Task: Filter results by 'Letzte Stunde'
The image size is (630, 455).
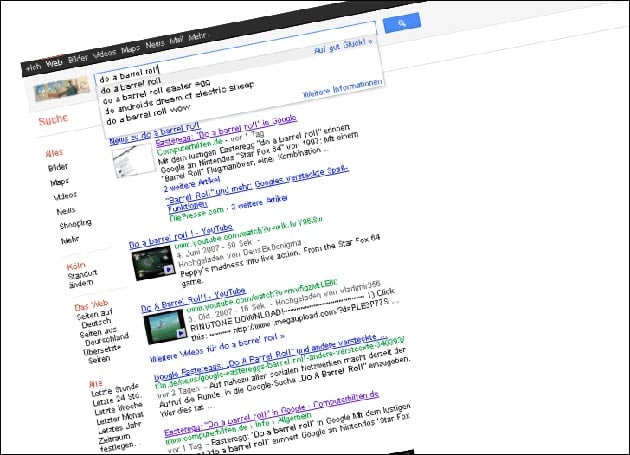Action: click(115, 390)
